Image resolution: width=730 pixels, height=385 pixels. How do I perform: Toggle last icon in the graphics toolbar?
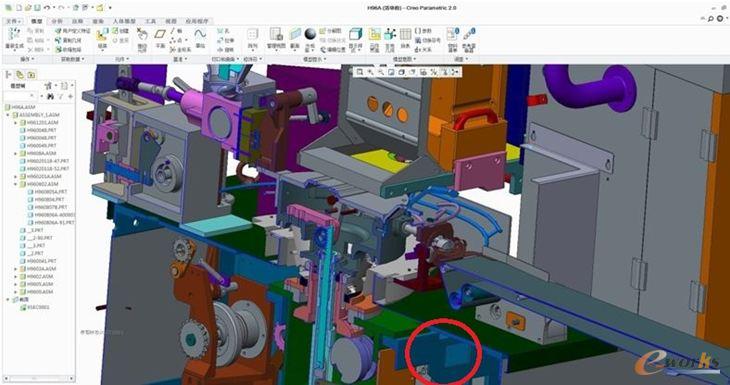point(455,72)
